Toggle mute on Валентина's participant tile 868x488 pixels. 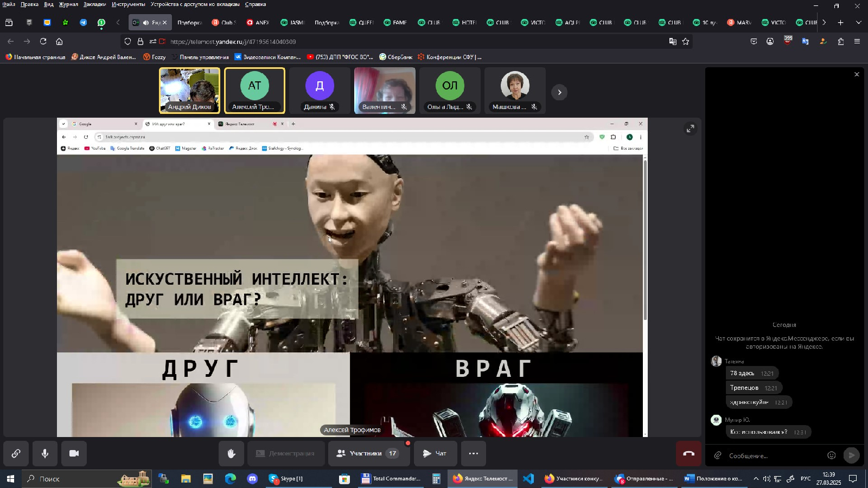tap(404, 107)
